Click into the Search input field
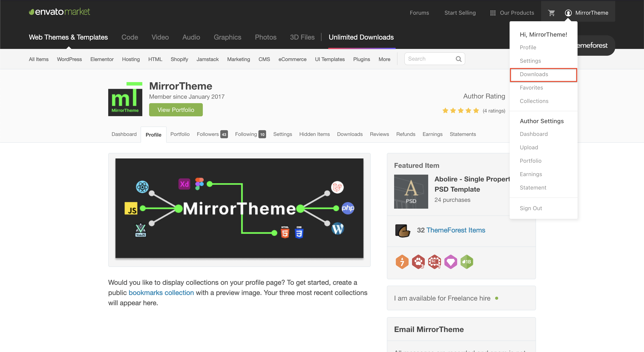 (x=430, y=59)
